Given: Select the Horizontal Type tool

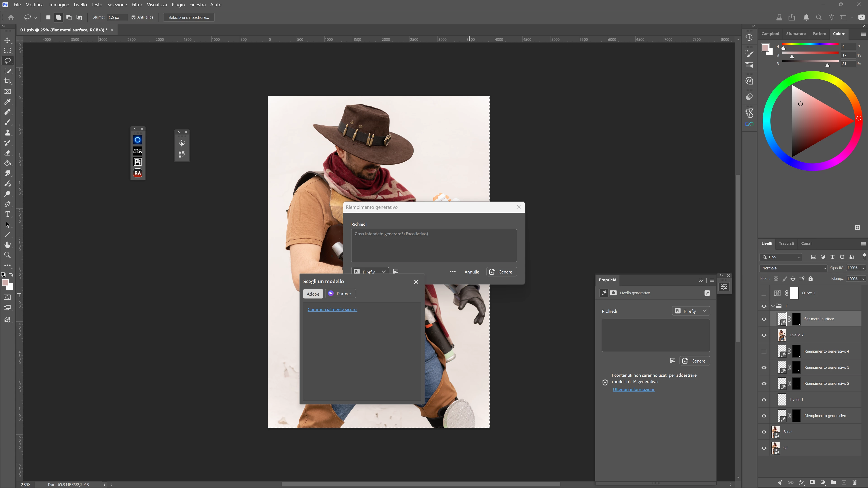Looking at the screenshot, I should point(7,215).
